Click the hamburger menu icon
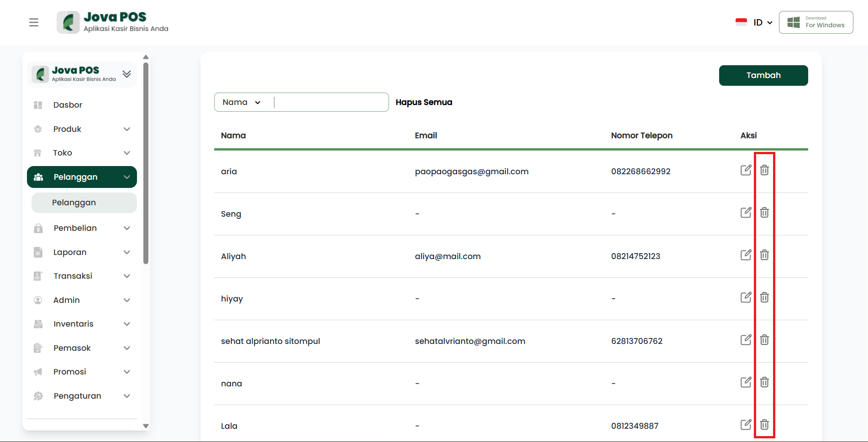Screen dimensions: 868x442 34,22
